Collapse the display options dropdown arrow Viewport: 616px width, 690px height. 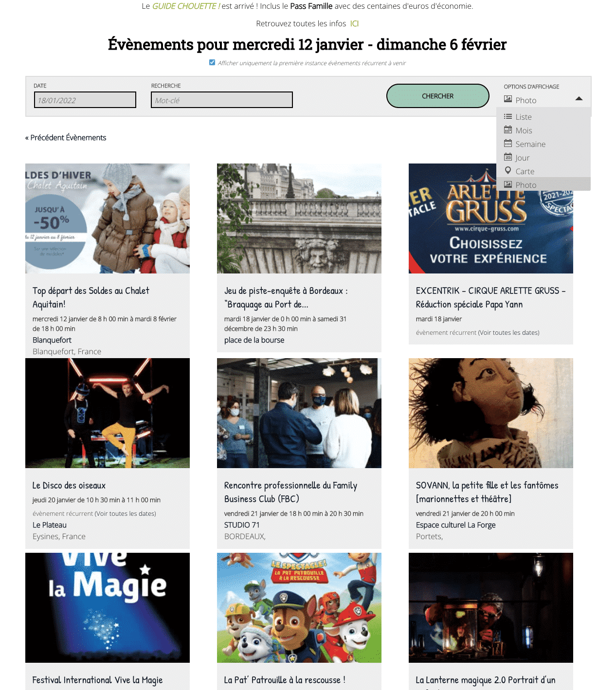[x=579, y=99]
